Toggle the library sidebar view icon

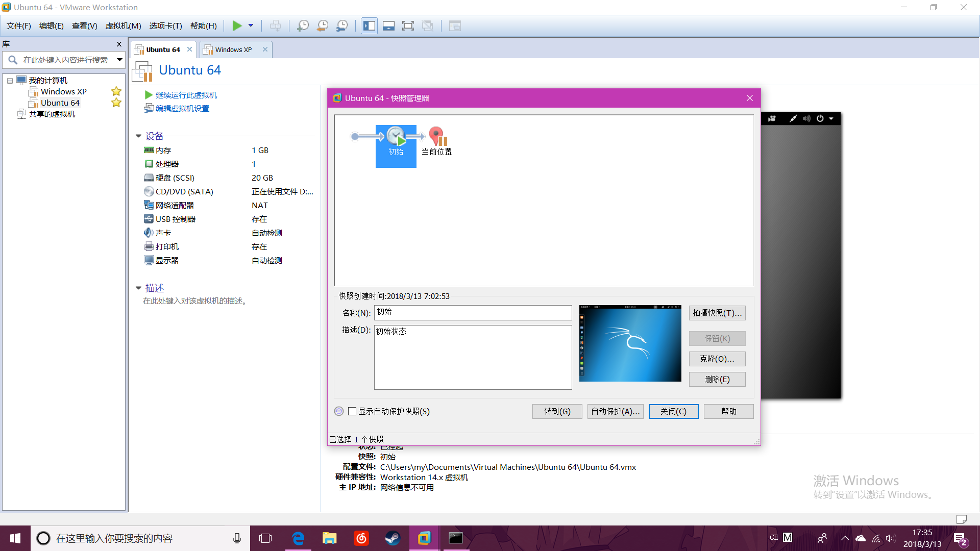(369, 26)
